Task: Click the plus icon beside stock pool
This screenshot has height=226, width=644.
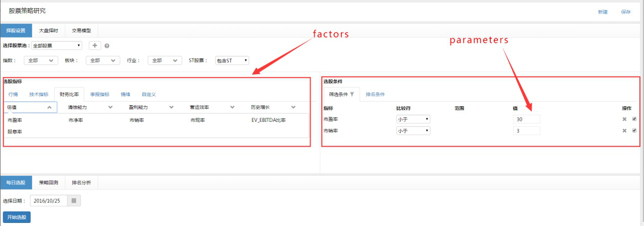Action: 94,45
